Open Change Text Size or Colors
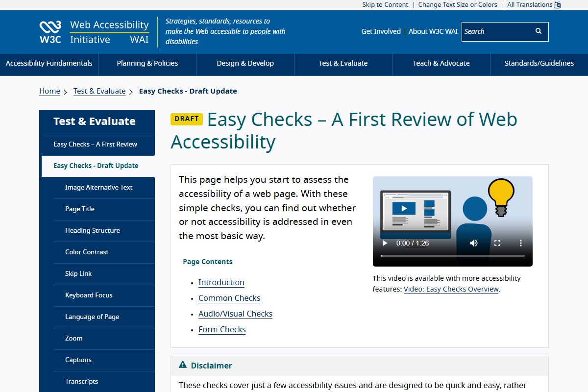Image resolution: width=588 pixels, height=392 pixels. click(458, 5)
